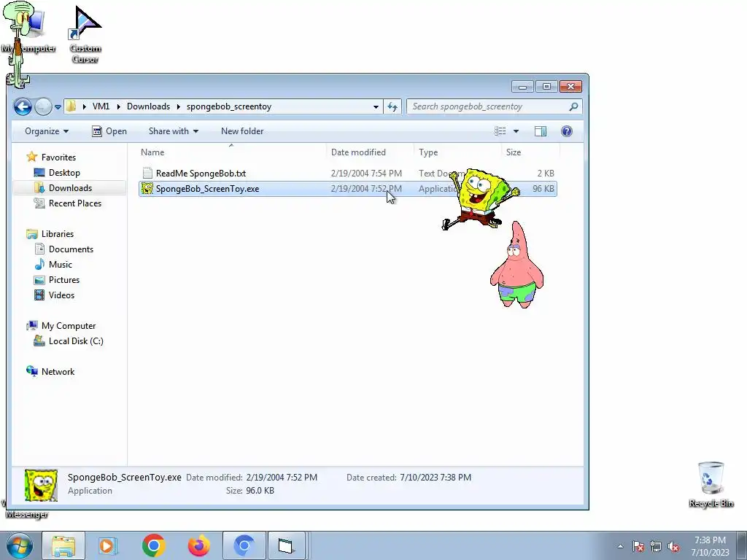The height and width of the screenshot is (560, 747).
Task: Click the SpongeBob thumbnail in details pane
Action: pyautogui.click(x=41, y=485)
